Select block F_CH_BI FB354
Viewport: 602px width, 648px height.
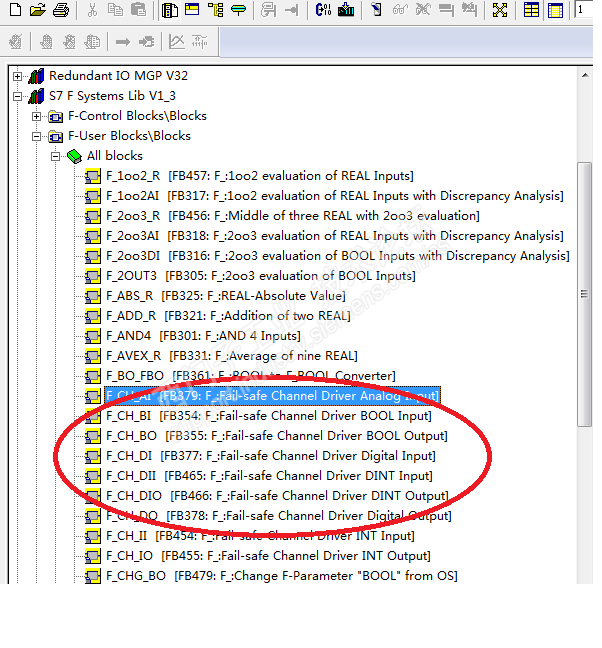tap(269, 416)
